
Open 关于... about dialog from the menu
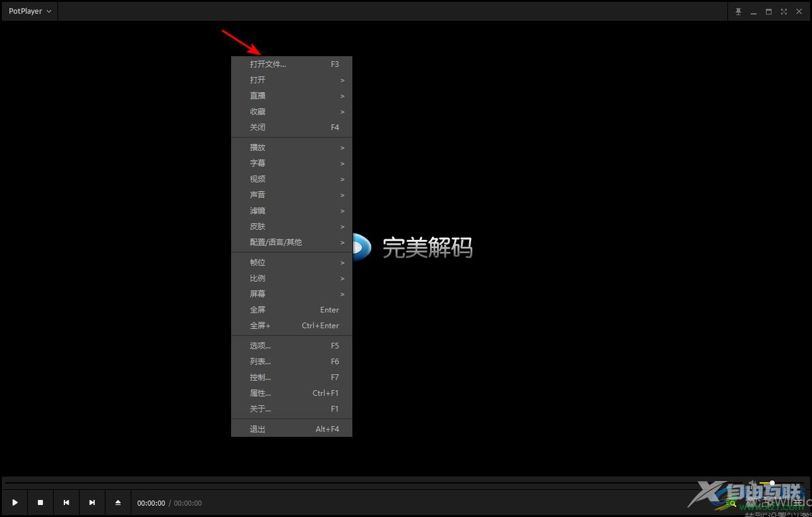292,409
